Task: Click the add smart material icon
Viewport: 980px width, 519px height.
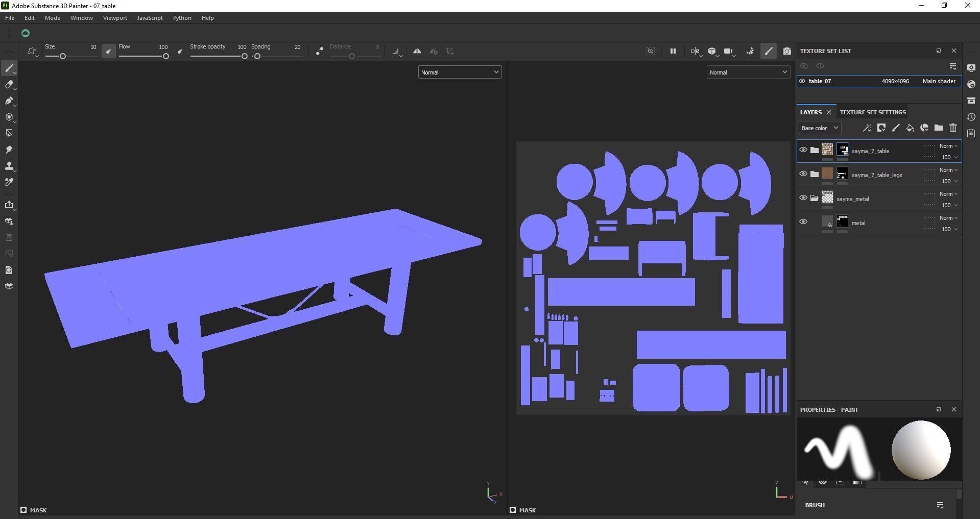Action: pyautogui.click(x=924, y=128)
